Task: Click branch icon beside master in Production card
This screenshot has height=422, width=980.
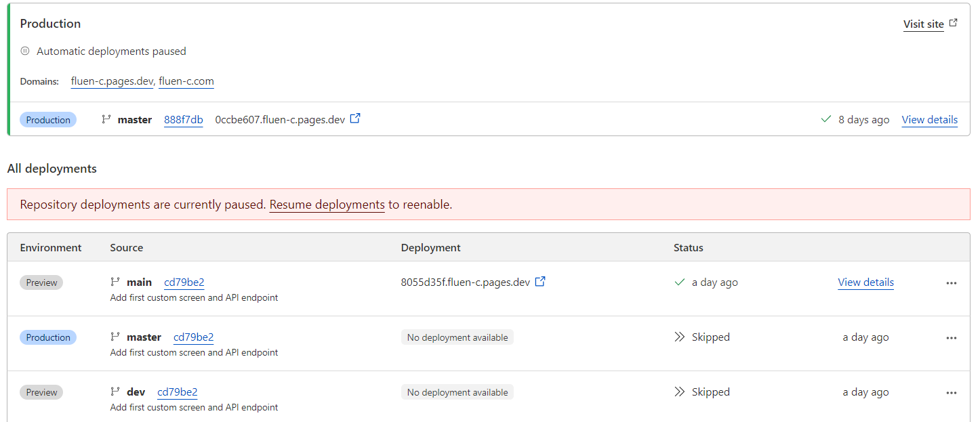Action: coord(106,119)
